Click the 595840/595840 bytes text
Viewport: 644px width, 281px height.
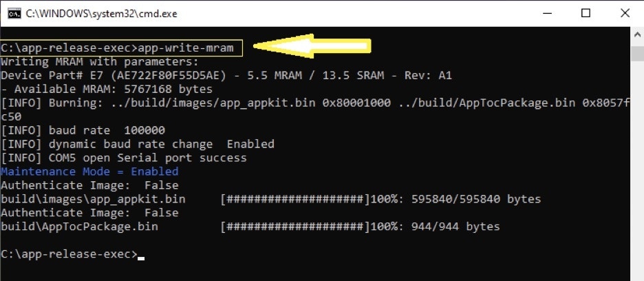476,199
